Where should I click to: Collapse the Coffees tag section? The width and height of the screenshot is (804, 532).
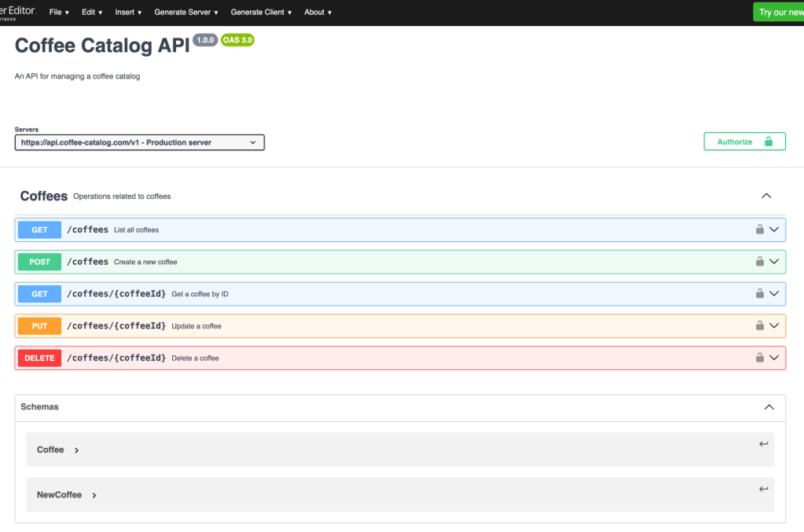click(x=766, y=196)
